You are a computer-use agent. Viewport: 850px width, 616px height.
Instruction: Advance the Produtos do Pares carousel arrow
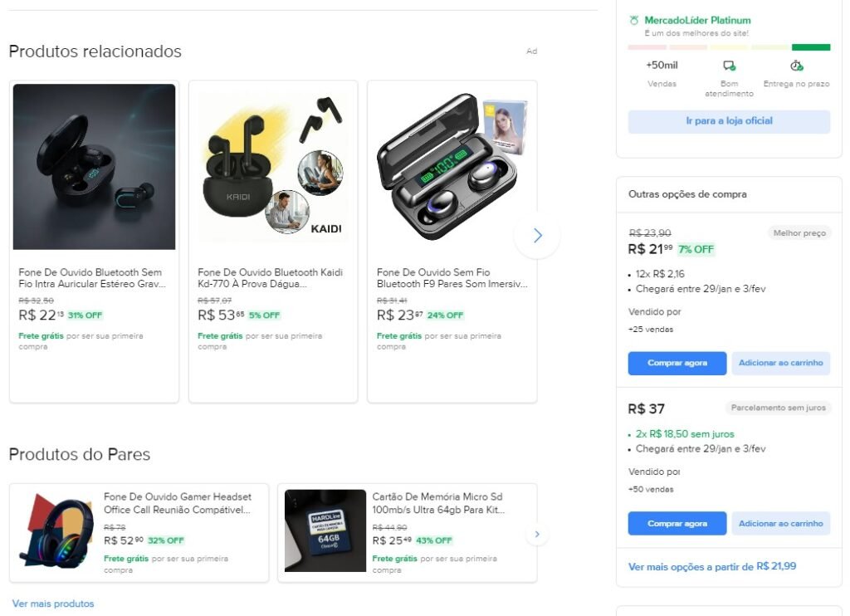click(x=537, y=534)
